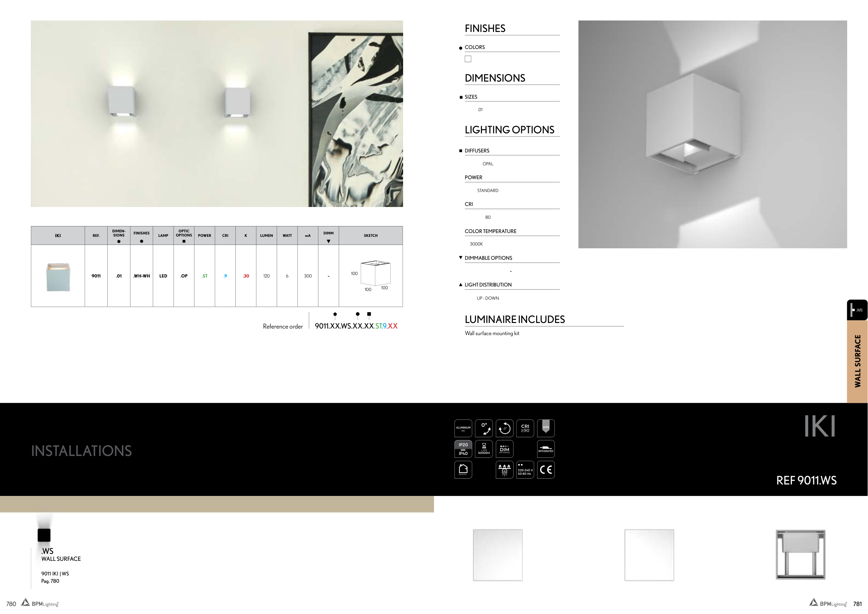Select the white color finish swatch
This screenshot has height=614, width=868.
point(468,59)
